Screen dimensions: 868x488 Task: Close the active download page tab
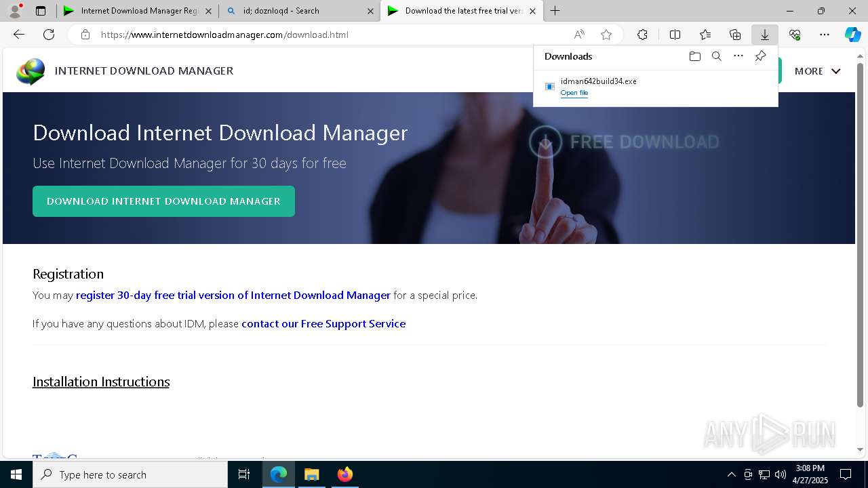coord(532,11)
